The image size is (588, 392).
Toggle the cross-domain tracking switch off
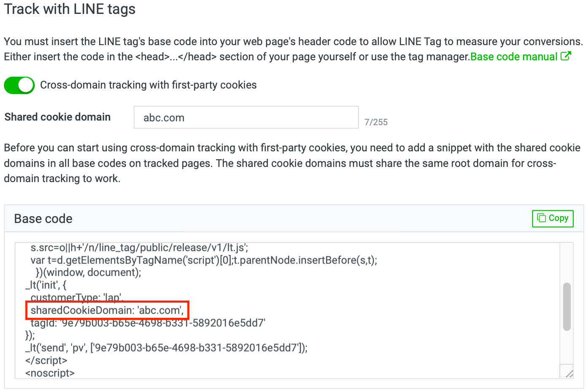click(19, 85)
